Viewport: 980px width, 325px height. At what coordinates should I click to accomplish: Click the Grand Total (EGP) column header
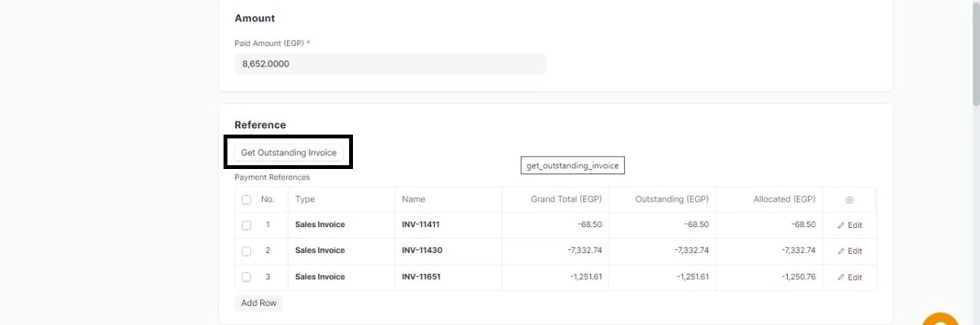coord(555,200)
